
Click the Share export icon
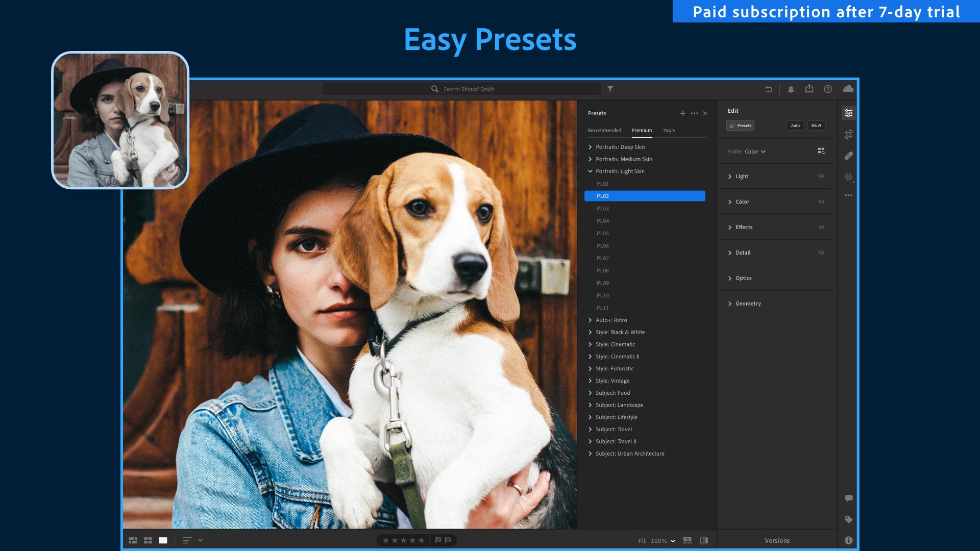click(x=809, y=89)
